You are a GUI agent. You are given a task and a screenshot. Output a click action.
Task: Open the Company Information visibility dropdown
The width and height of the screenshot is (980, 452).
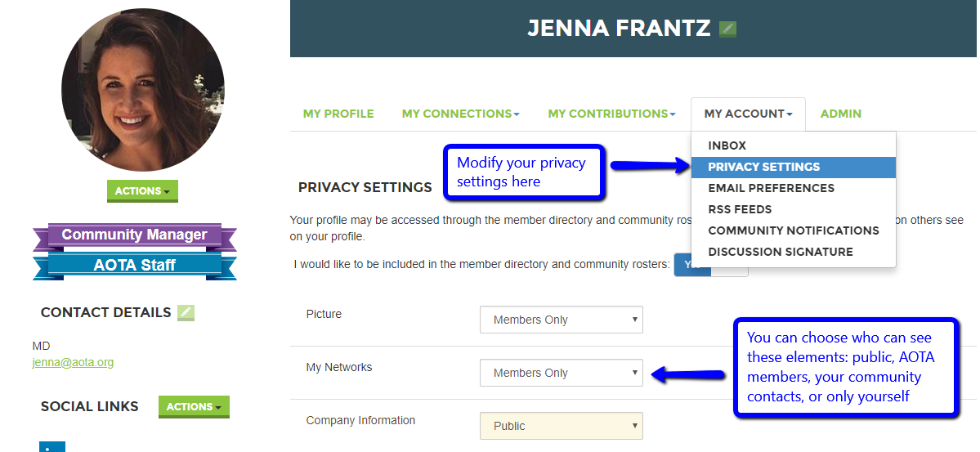[x=562, y=426]
